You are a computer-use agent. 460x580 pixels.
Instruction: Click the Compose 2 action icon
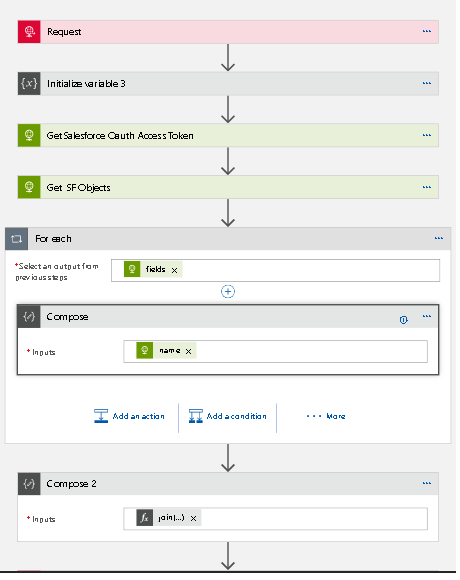pyautogui.click(x=29, y=484)
